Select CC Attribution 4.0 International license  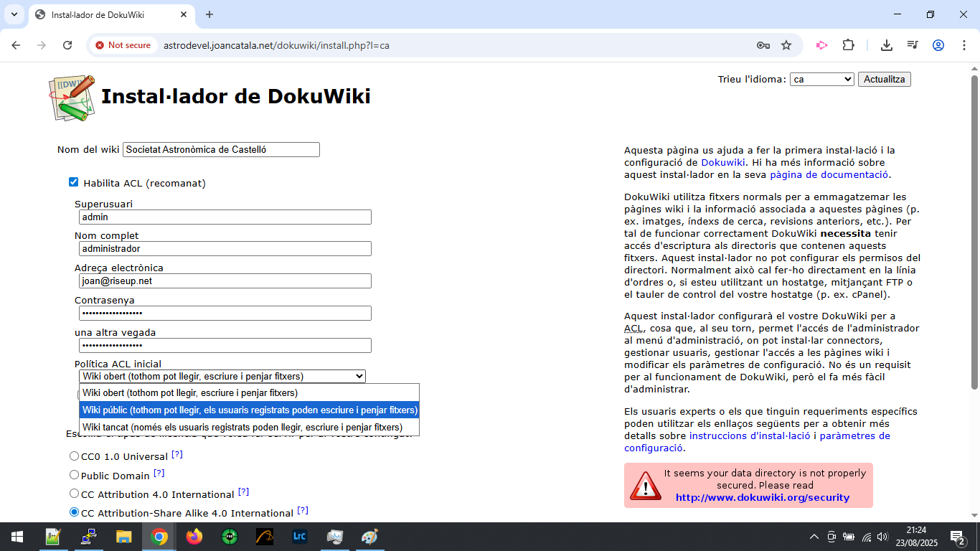pyautogui.click(x=74, y=493)
